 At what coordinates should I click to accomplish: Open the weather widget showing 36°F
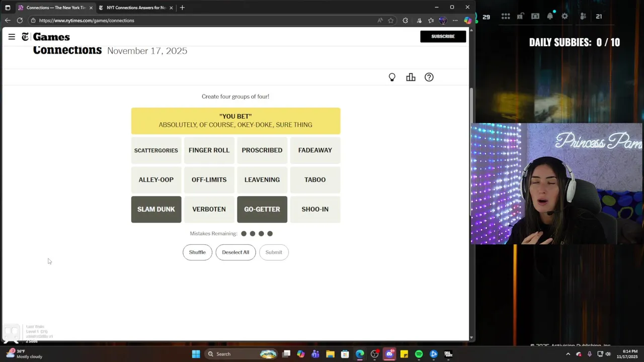(x=24, y=354)
